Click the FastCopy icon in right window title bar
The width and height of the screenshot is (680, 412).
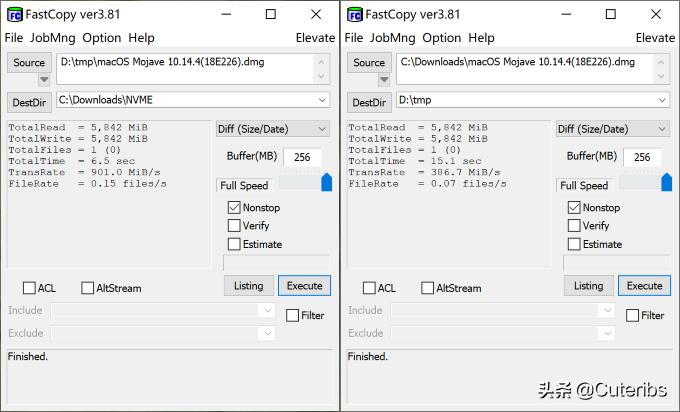(x=354, y=14)
